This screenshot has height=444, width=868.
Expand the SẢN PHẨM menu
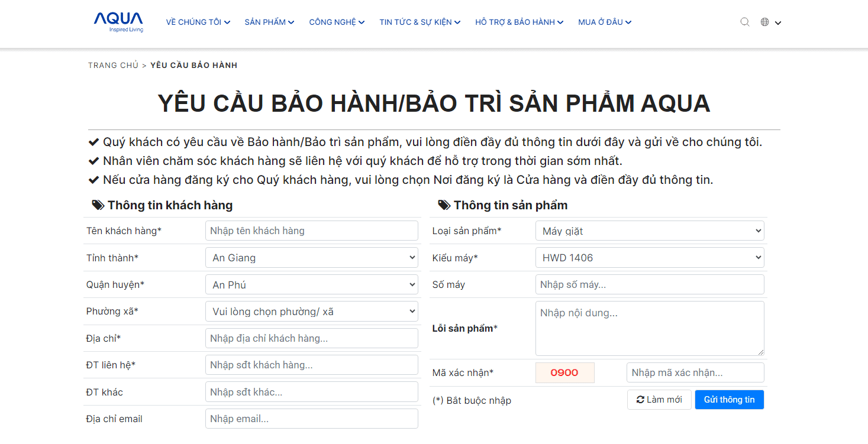[x=269, y=21]
